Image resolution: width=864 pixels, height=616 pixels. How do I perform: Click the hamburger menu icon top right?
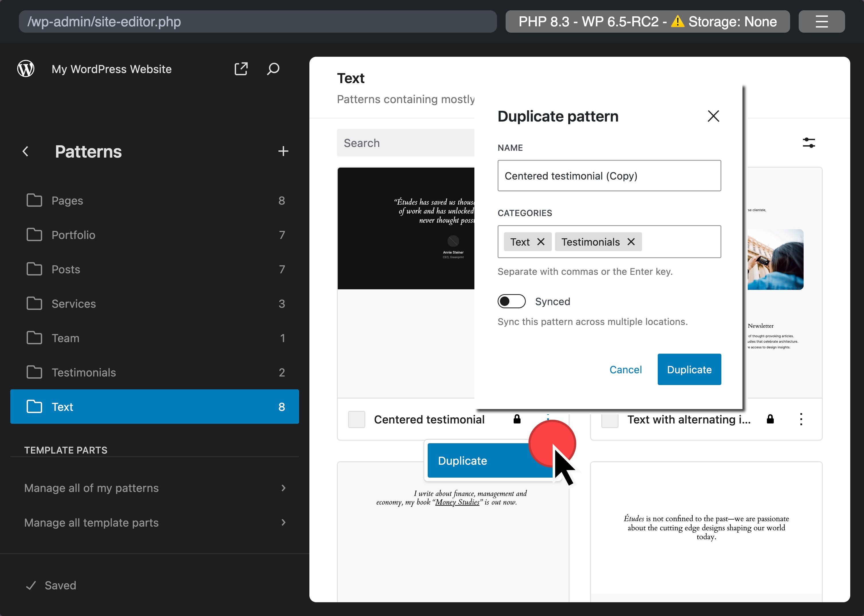pyautogui.click(x=821, y=21)
